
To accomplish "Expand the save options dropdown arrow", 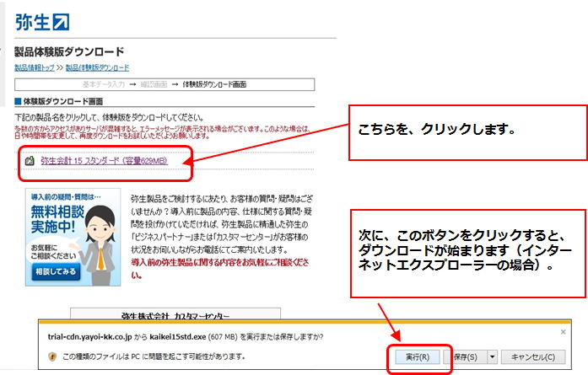I will click(x=492, y=357).
